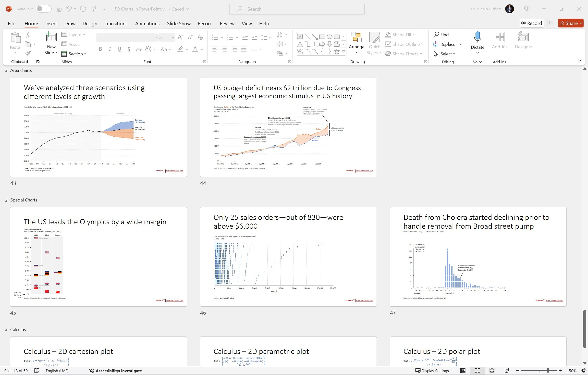Screen dimensions: 588x375
Task: Click the Add-ins icon
Action: (x=499, y=37)
